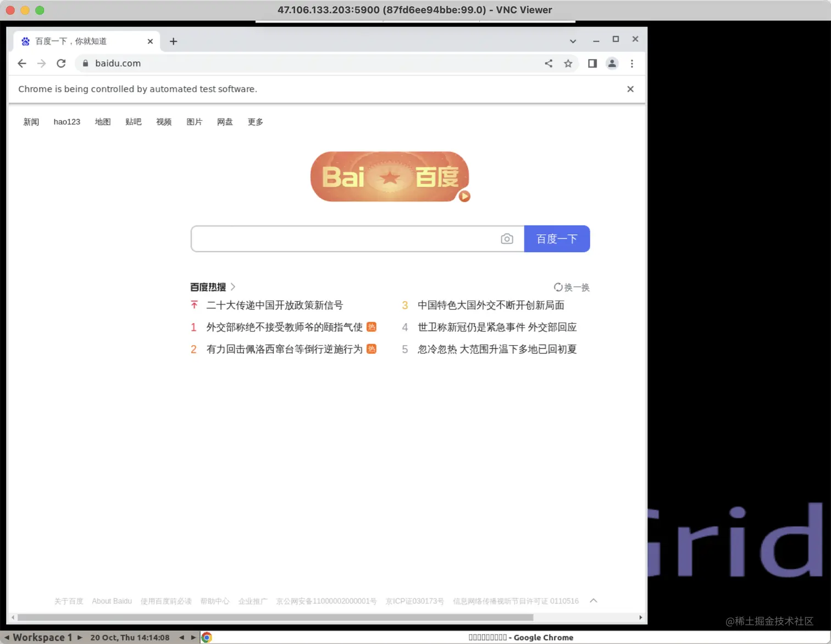Viewport: 831px width, 644px height.
Task: Share this page via share icon
Action: 549,63
